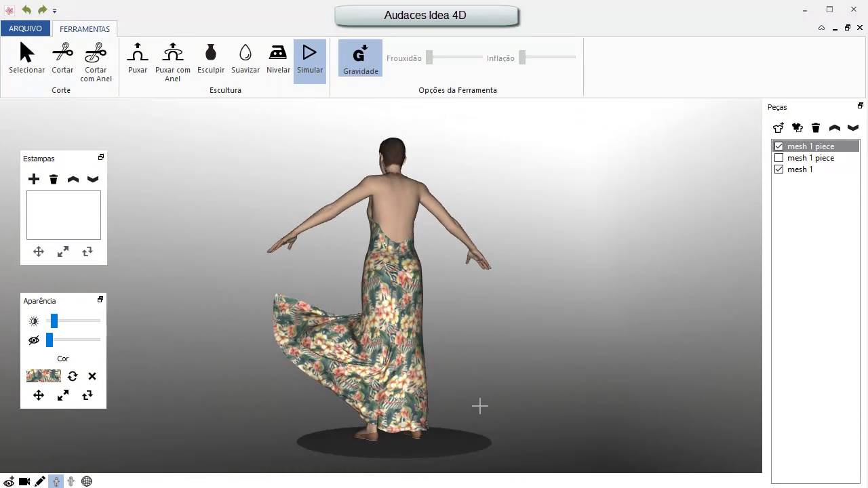
Task: Open quick access toolbar dropdown arrow
Action: pos(54,11)
